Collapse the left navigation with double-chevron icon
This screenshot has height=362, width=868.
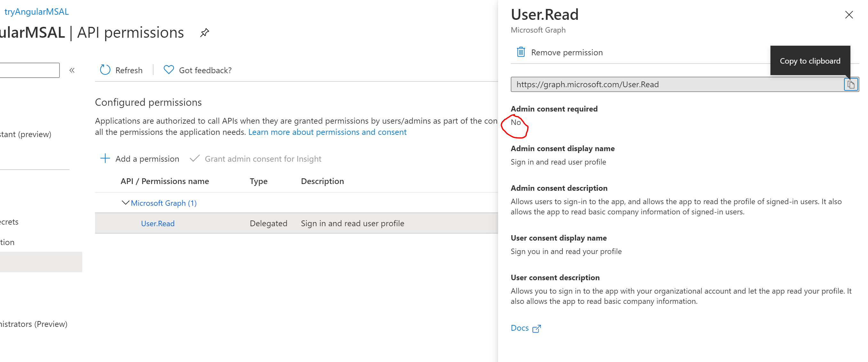[72, 70]
